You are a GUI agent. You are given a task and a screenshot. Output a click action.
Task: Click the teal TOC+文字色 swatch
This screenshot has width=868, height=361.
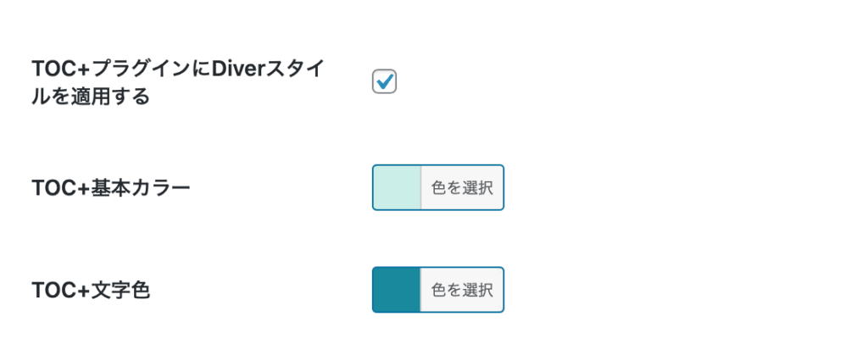[x=397, y=290]
